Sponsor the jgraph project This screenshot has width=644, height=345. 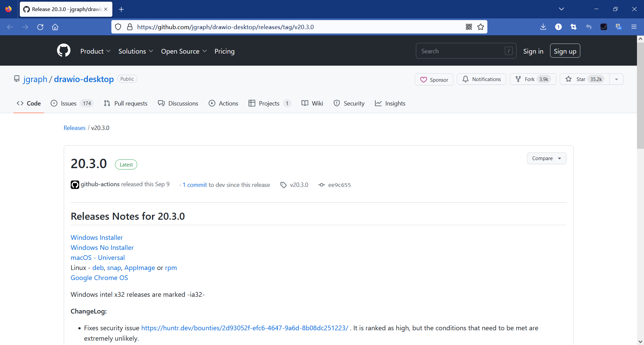(x=434, y=79)
